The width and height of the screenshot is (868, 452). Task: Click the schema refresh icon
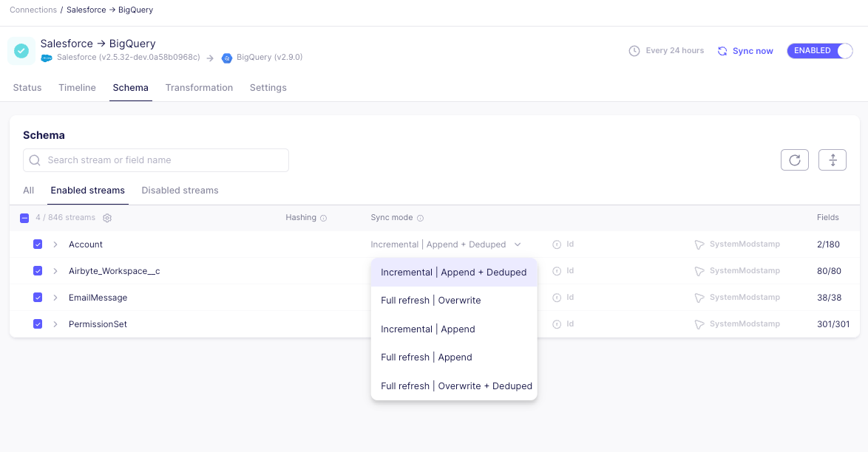point(795,160)
